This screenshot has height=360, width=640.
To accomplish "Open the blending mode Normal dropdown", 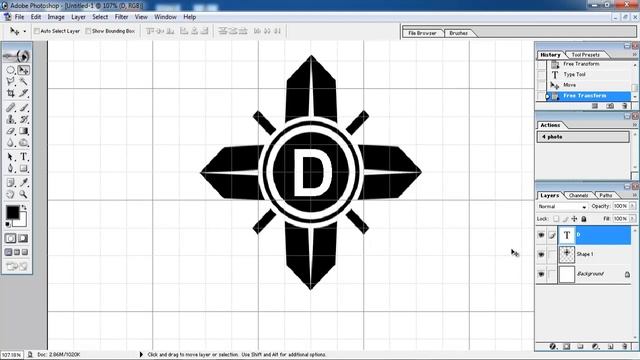I will pos(562,207).
